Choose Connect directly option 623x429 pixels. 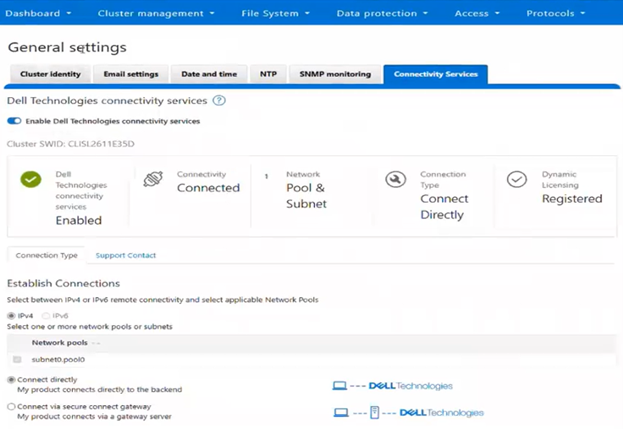click(x=12, y=380)
